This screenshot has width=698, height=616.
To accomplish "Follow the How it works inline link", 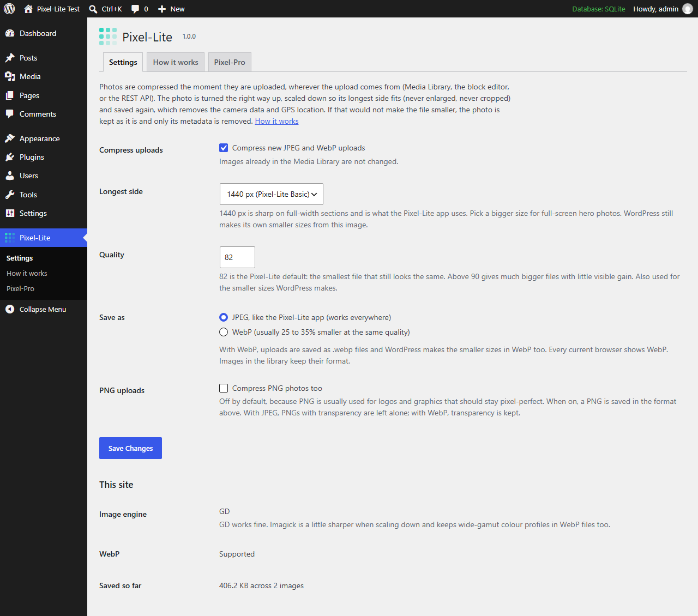I will pos(277,121).
